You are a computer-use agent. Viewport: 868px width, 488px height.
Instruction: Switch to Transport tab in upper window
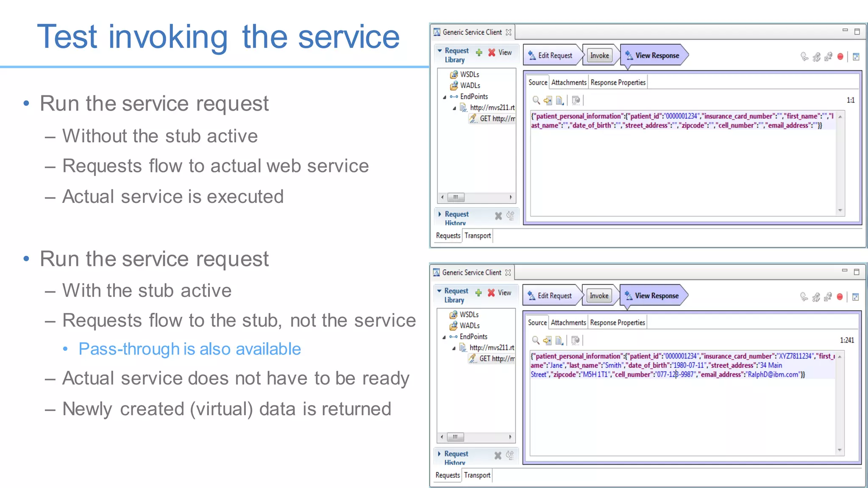[x=478, y=236]
